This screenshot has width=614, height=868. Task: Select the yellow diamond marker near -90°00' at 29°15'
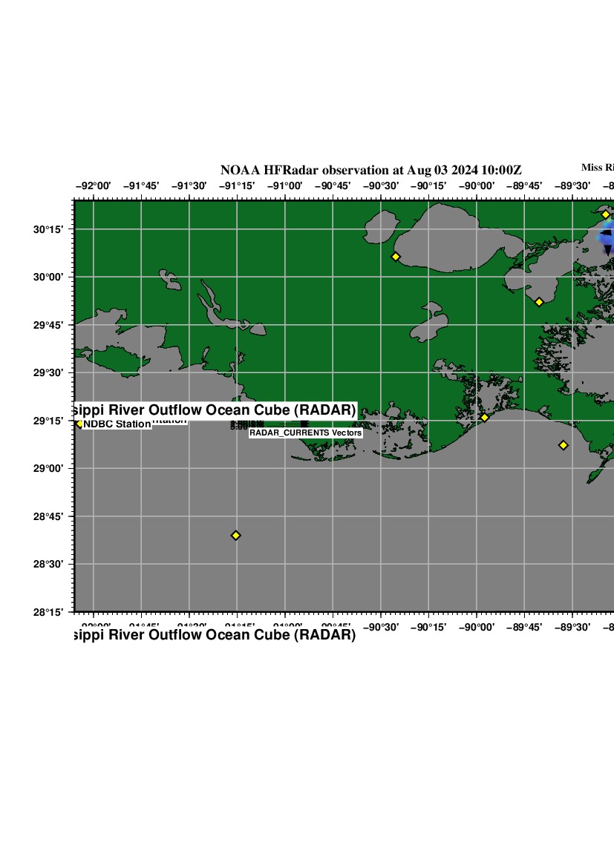coord(485,418)
